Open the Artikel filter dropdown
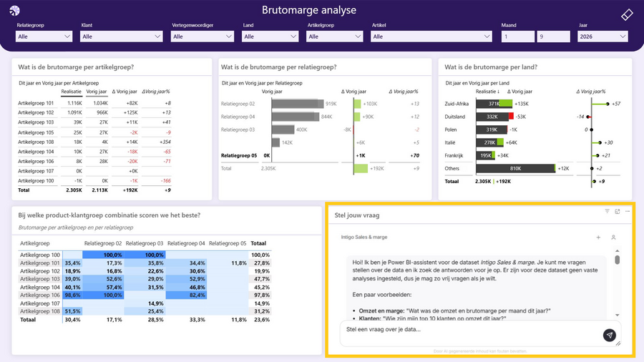 click(x=431, y=36)
